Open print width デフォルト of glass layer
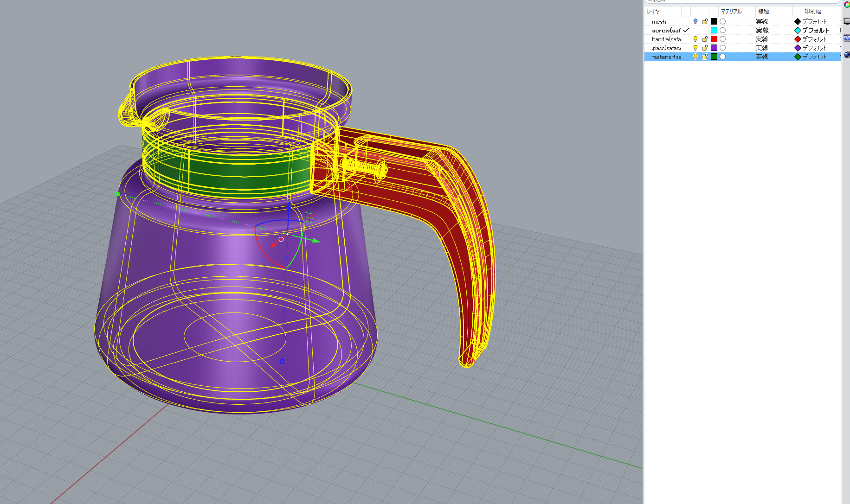The image size is (850, 504). click(x=815, y=48)
